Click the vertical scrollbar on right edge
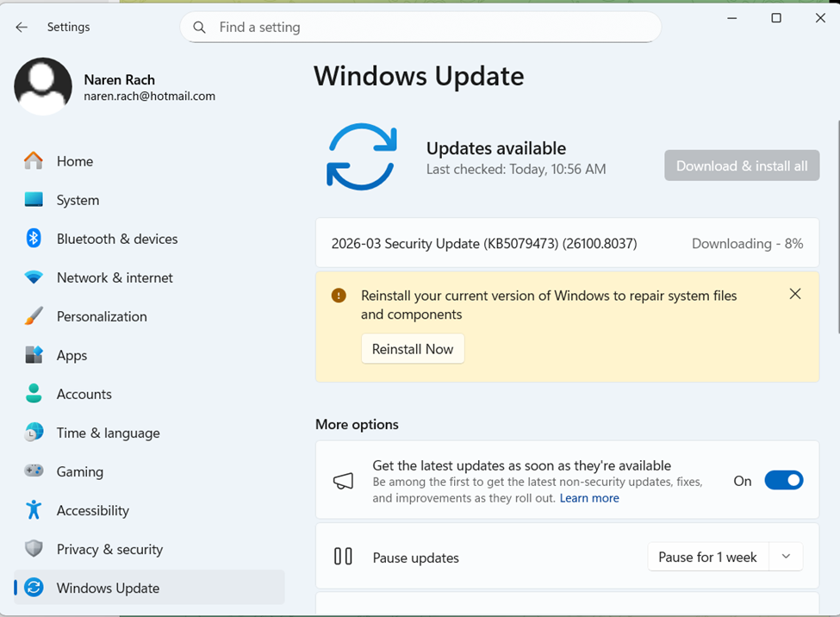This screenshot has width=840, height=617. pyautogui.click(x=837, y=227)
